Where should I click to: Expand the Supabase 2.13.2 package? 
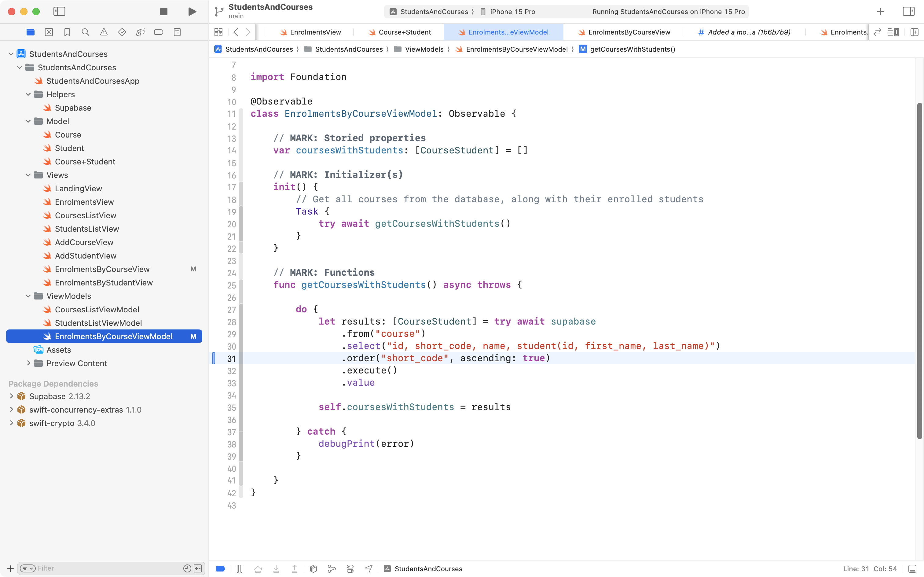click(x=11, y=396)
